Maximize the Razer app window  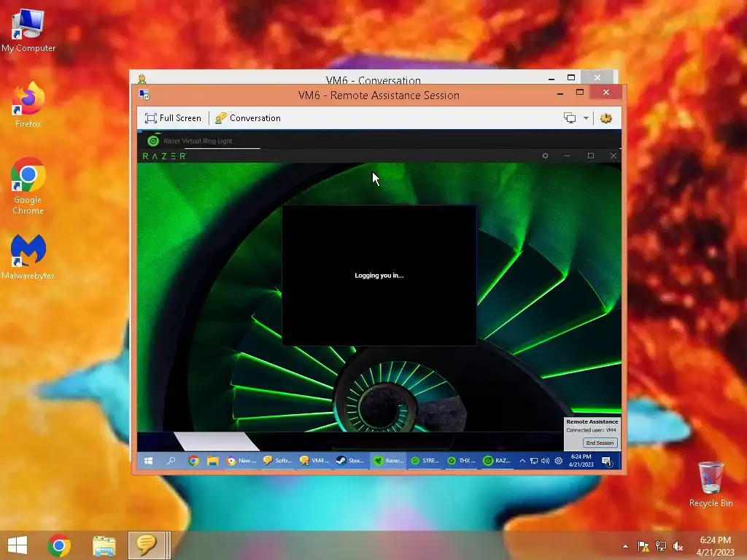(591, 156)
